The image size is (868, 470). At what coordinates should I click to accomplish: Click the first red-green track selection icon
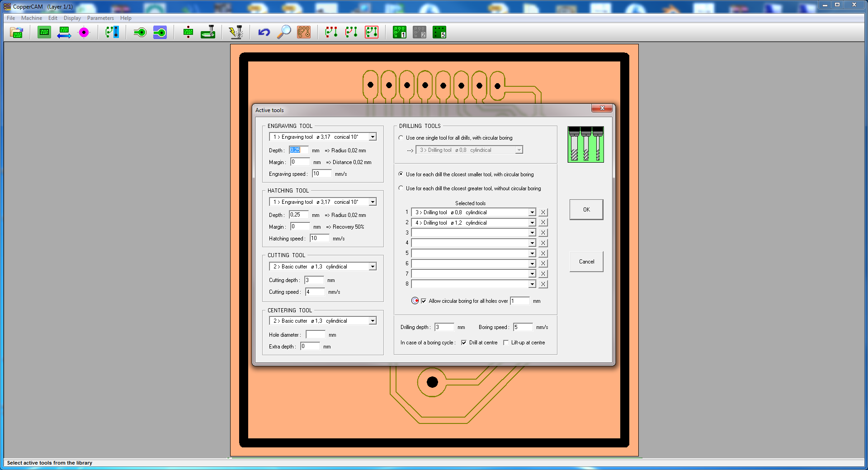(x=332, y=33)
